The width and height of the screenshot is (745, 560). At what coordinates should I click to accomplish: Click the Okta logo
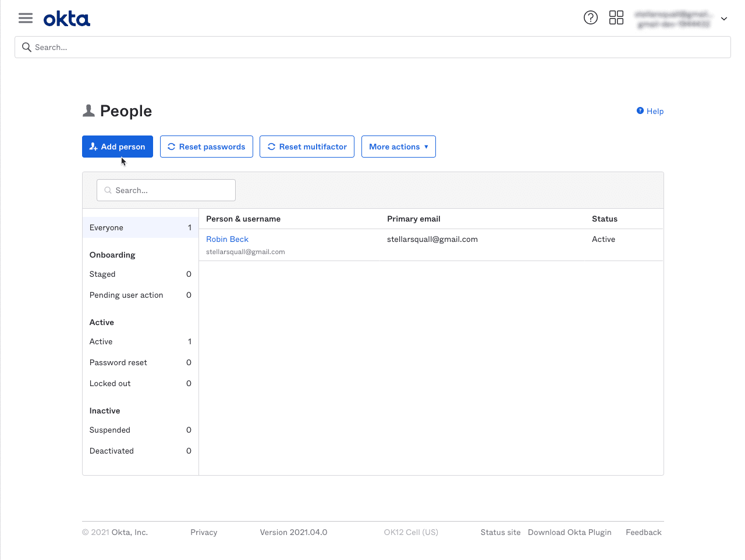click(67, 19)
